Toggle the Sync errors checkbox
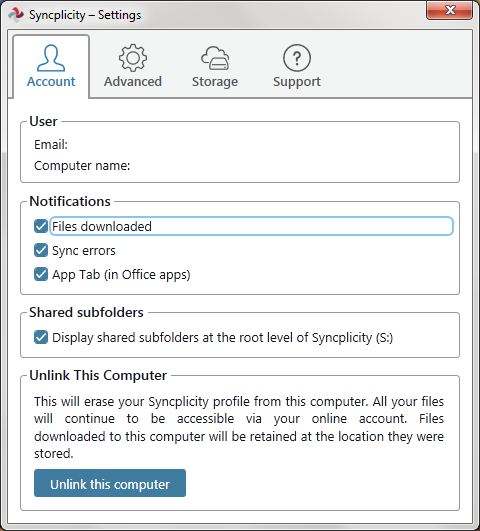480x531 pixels. click(41, 250)
